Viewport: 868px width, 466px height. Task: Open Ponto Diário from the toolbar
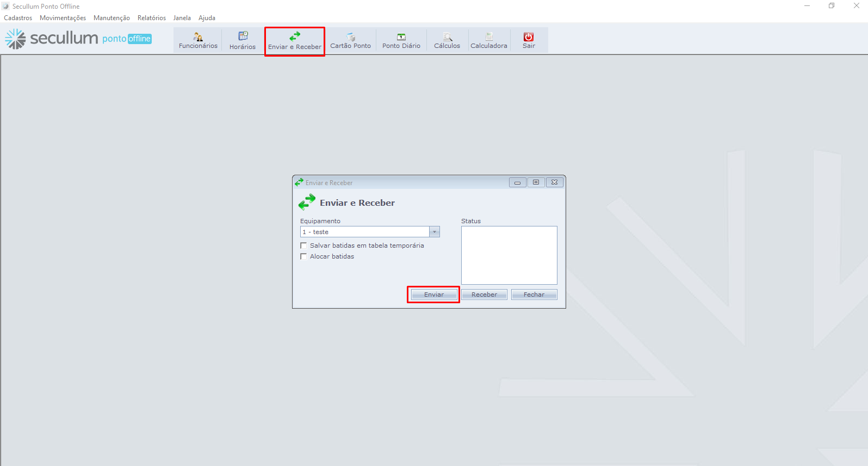pyautogui.click(x=401, y=40)
